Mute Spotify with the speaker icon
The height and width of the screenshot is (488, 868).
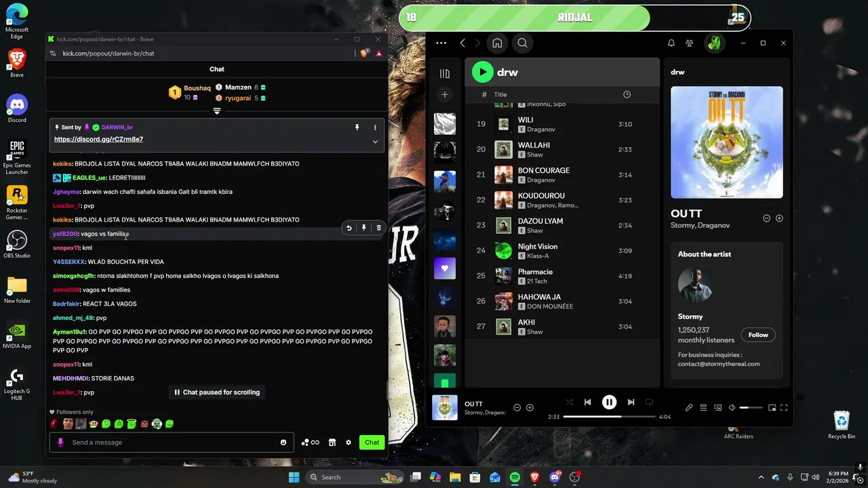[x=732, y=407]
